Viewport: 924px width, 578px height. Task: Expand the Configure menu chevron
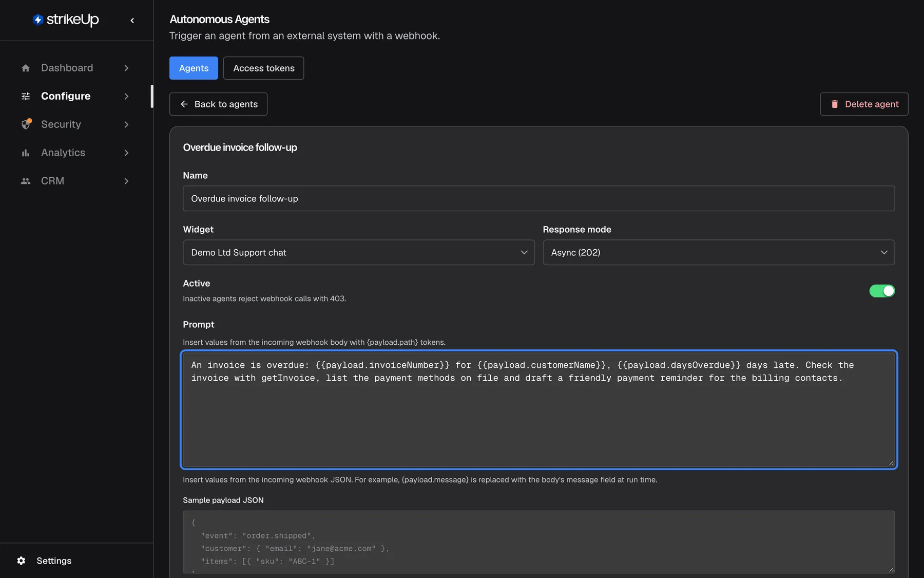[x=126, y=96]
